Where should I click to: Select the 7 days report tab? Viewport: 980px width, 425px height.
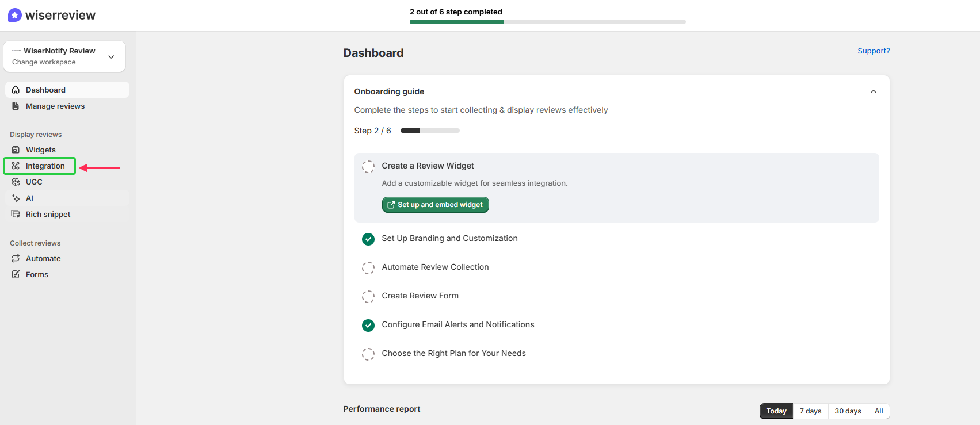[x=810, y=411]
